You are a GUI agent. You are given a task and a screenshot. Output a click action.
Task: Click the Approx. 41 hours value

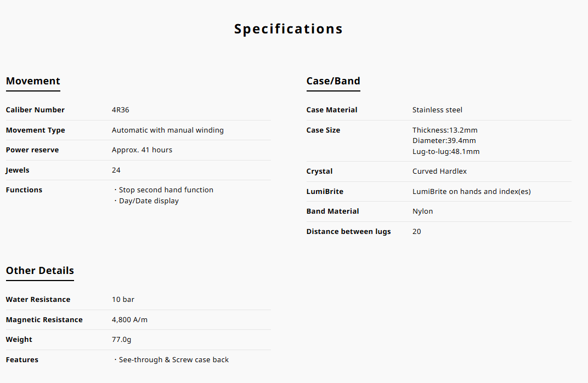point(142,150)
